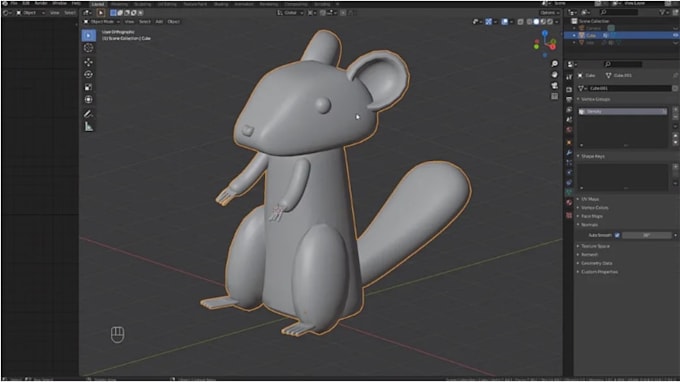The image size is (680, 382).
Task: Open the Particles properties tab
Action: click(x=569, y=163)
